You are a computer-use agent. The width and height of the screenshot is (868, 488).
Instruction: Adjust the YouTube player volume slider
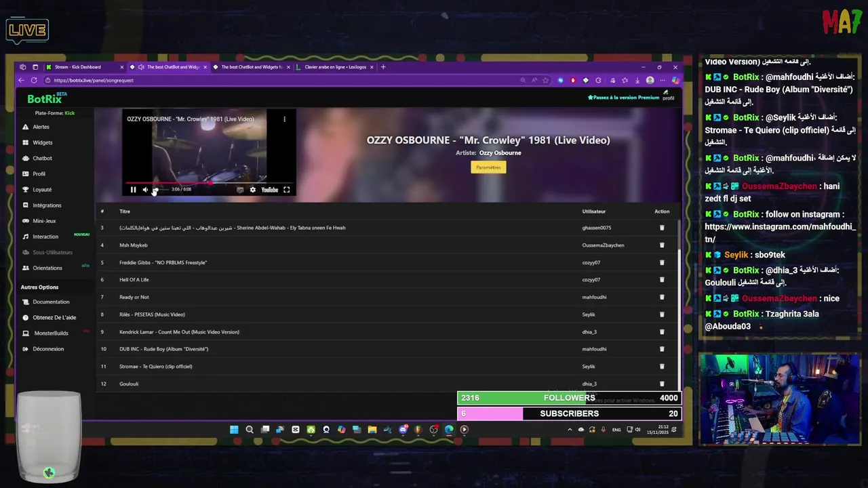(161, 190)
